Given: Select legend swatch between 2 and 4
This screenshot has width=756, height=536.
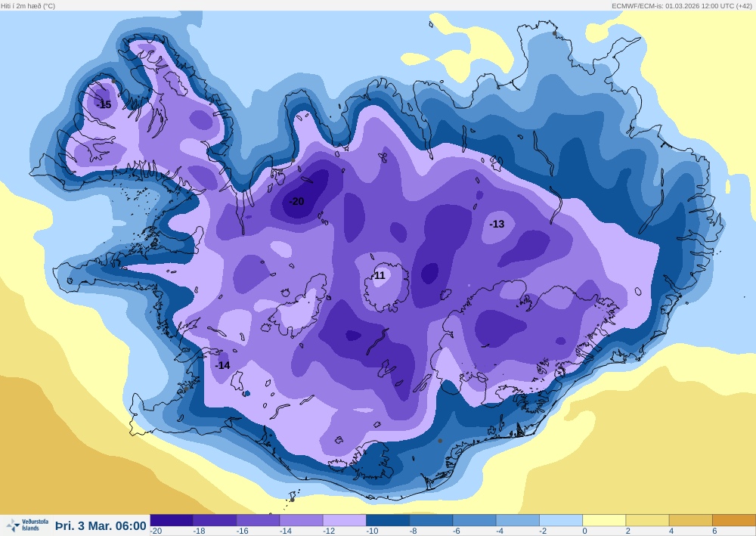Looking at the screenshot, I should (x=647, y=520).
